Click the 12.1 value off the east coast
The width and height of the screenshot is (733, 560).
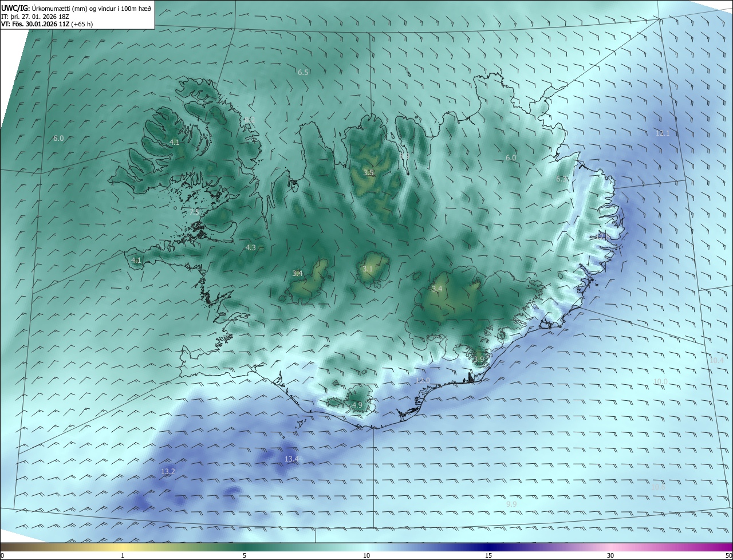tap(663, 133)
